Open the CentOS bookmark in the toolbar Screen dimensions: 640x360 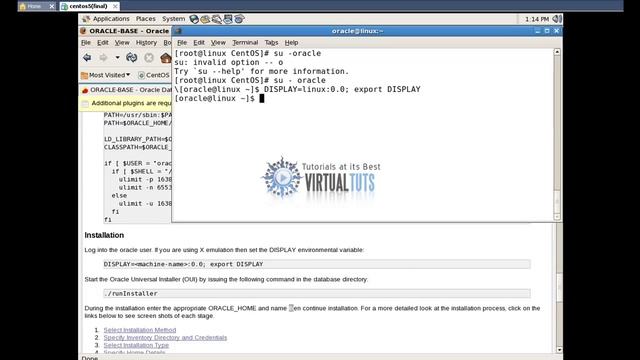click(x=153, y=75)
